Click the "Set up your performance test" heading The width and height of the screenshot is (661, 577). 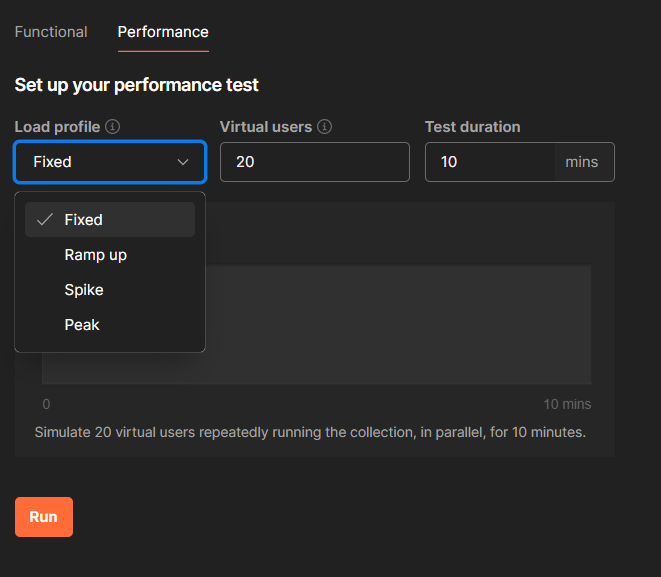click(x=137, y=85)
